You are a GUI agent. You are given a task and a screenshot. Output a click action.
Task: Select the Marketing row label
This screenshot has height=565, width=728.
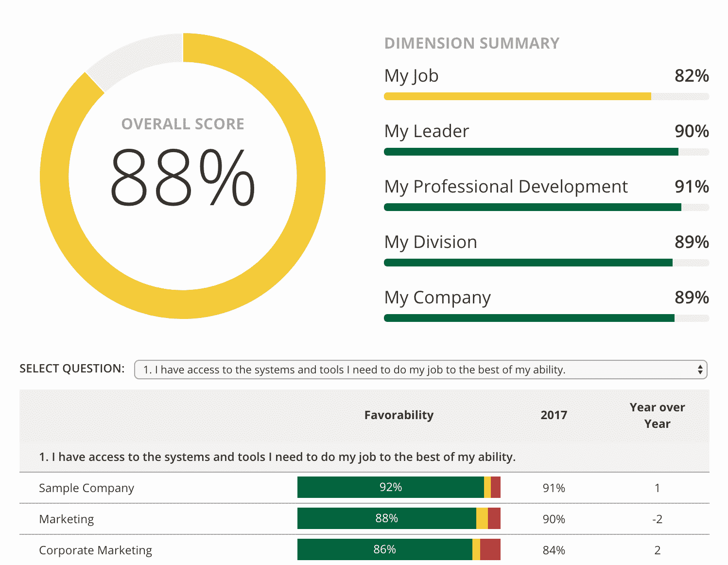tap(67, 519)
